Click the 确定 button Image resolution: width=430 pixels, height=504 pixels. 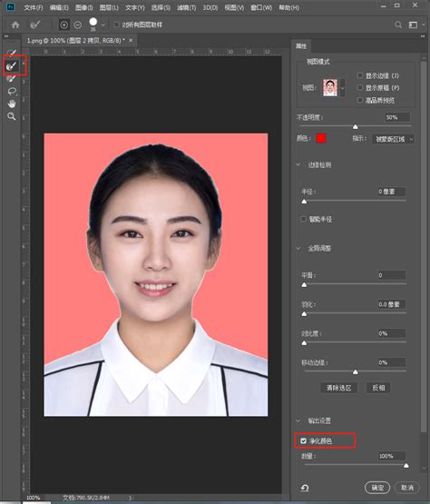click(377, 488)
